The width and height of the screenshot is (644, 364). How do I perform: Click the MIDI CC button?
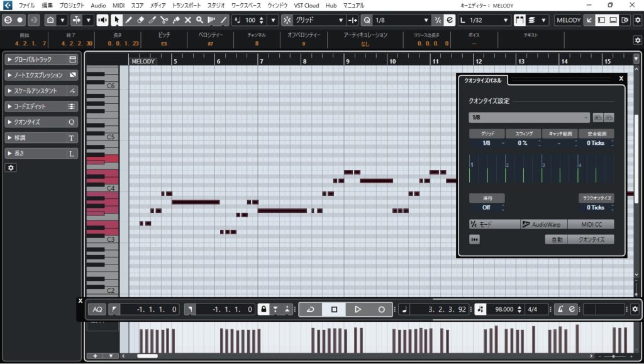[591, 224]
